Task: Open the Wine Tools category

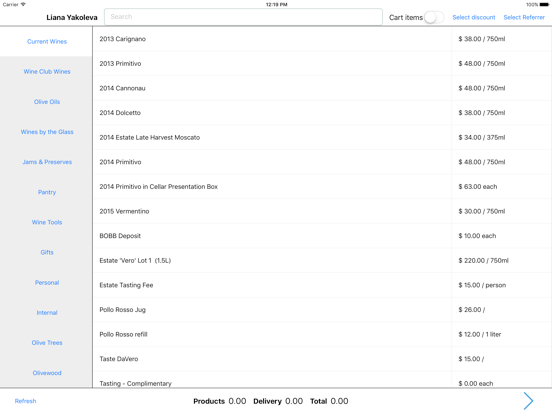Action: (47, 222)
